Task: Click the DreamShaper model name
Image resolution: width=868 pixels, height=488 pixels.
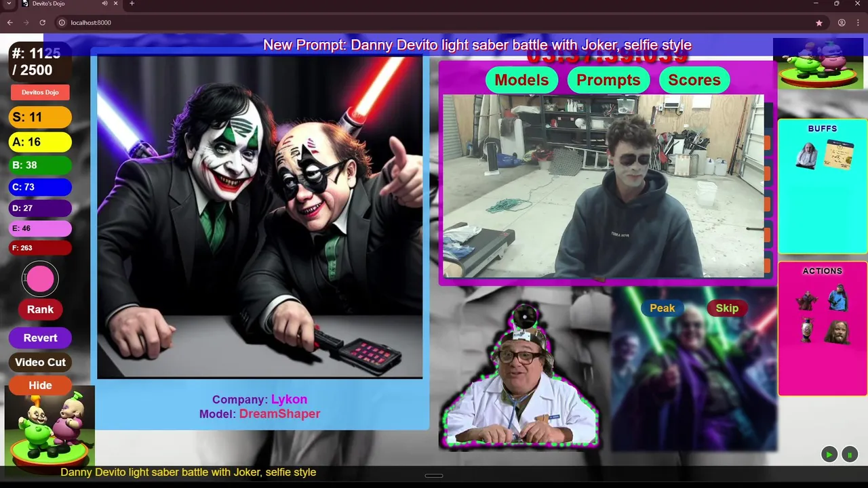Action: (279, 413)
